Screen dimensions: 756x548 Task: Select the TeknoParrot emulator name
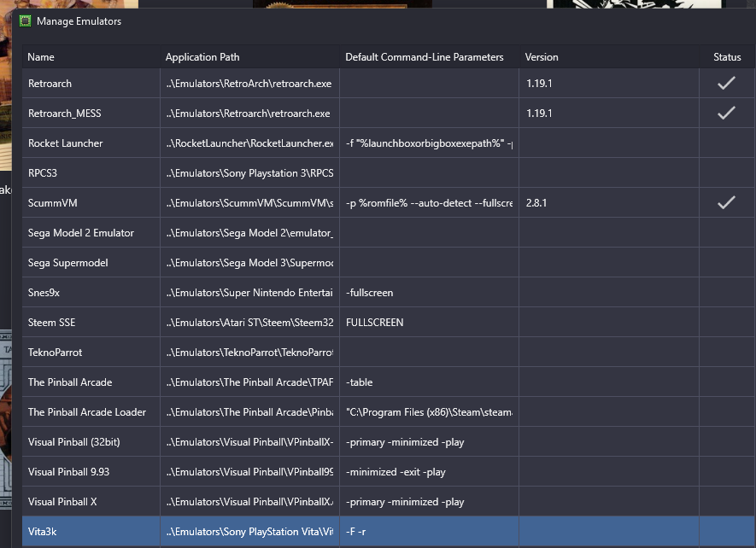point(56,353)
